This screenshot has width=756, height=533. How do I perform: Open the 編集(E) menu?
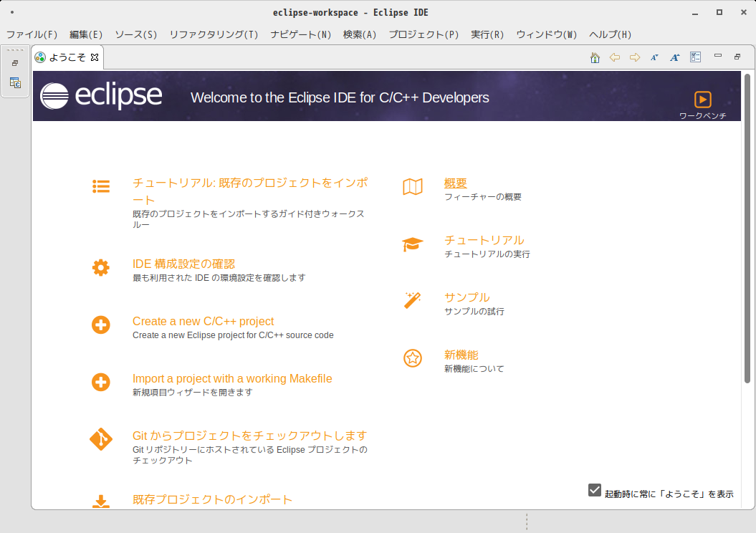point(86,34)
